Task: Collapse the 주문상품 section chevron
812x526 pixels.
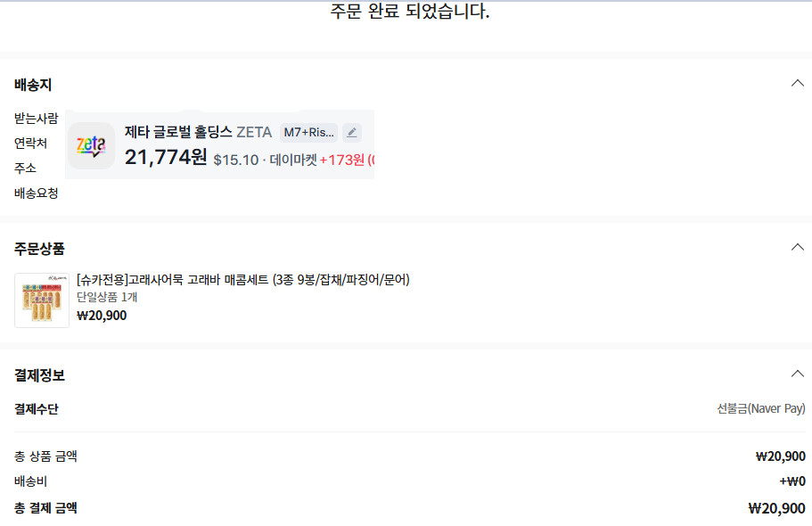Action: 798,247
